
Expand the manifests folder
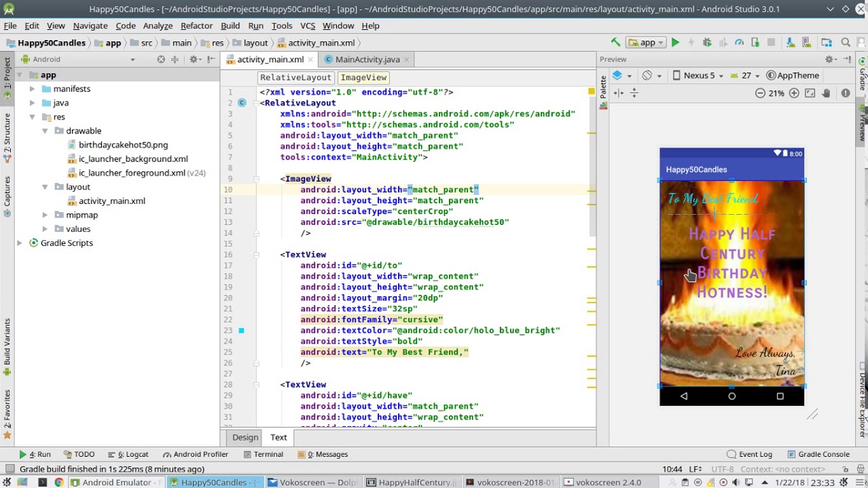coord(32,89)
